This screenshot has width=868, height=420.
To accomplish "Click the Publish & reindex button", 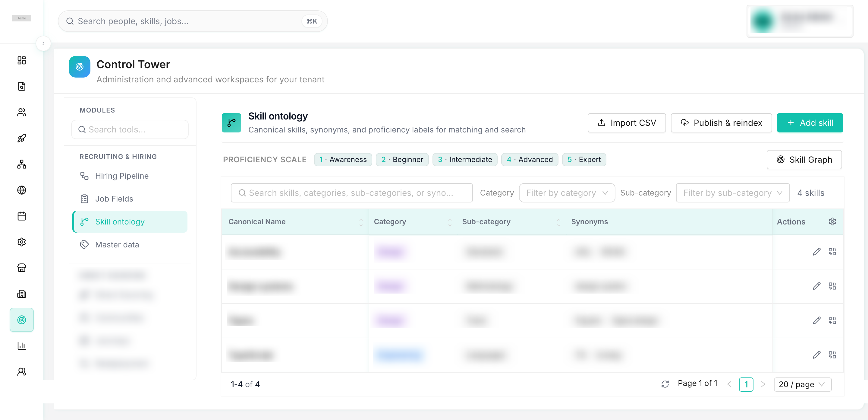I will (x=721, y=123).
